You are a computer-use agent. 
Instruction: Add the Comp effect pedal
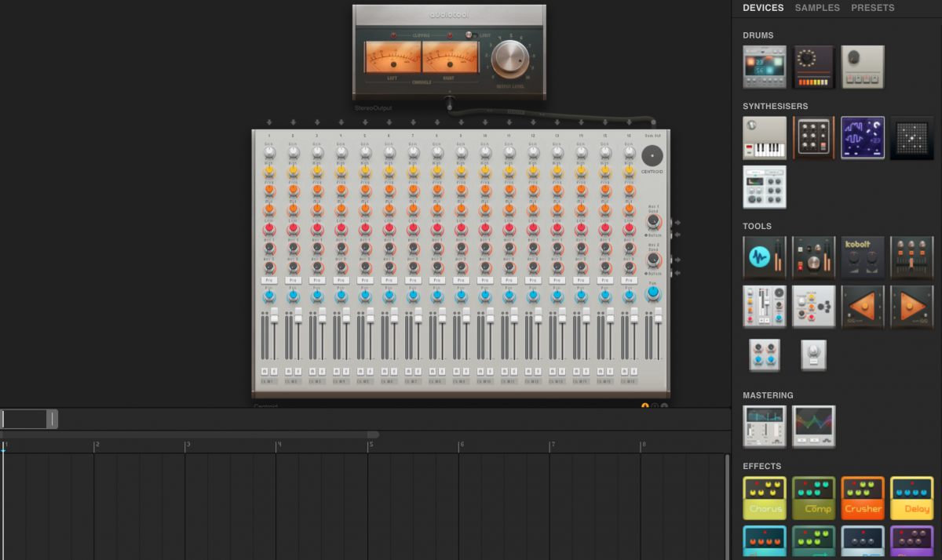(814, 498)
